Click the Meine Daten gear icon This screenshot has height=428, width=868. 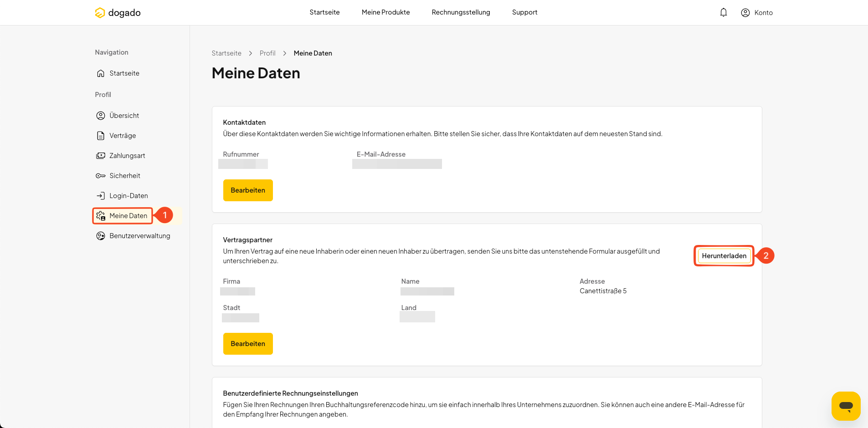point(101,216)
